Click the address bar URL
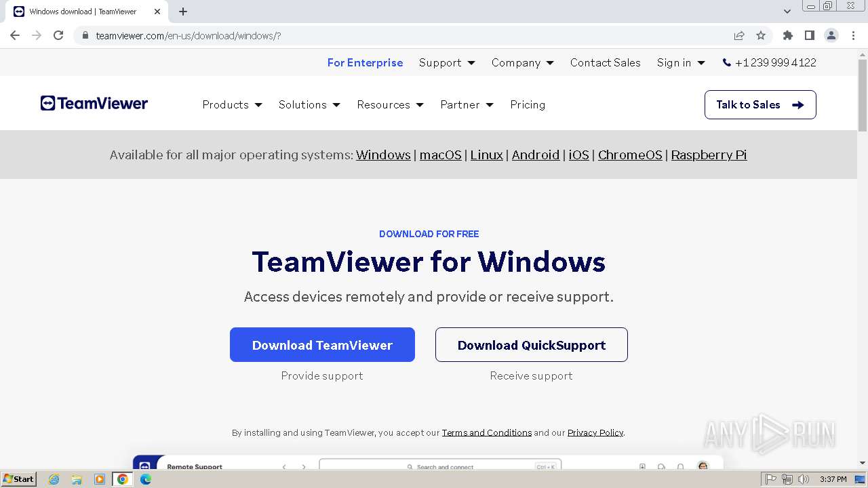This screenshot has width=868, height=488. click(188, 35)
